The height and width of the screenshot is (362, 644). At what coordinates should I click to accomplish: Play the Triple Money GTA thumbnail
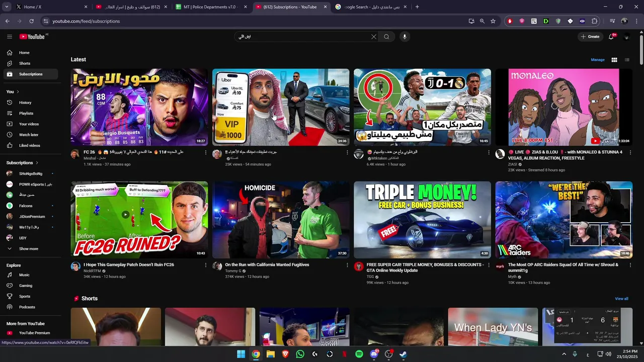[x=422, y=220]
